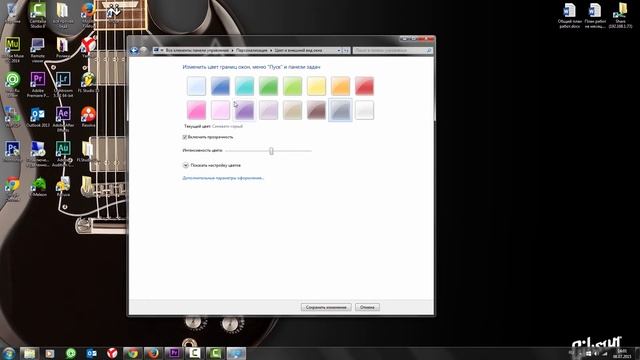Open green Mail.Ru Agent desktop icon

(12, 85)
